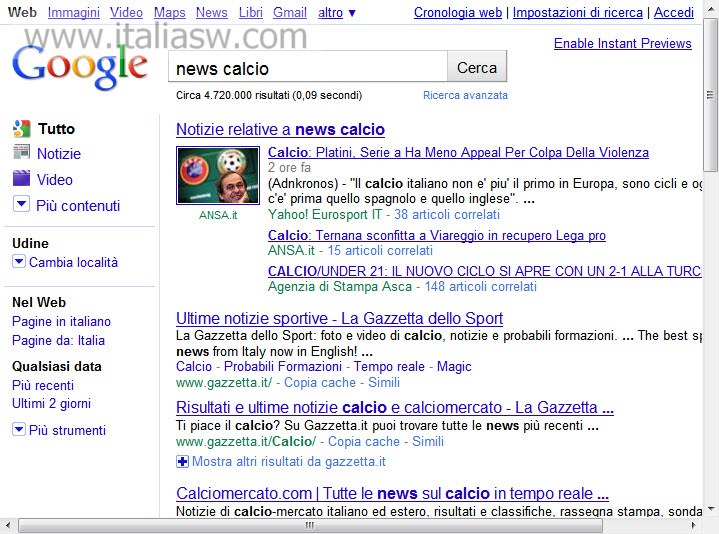Click Più strumenti text link
The image size is (719, 534).
(x=67, y=430)
